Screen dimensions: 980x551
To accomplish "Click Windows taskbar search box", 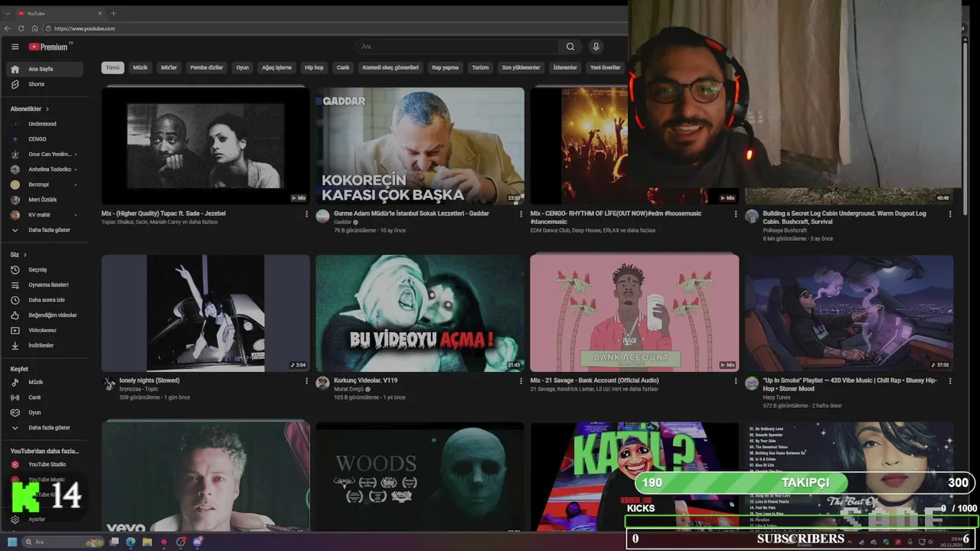I will (x=63, y=542).
